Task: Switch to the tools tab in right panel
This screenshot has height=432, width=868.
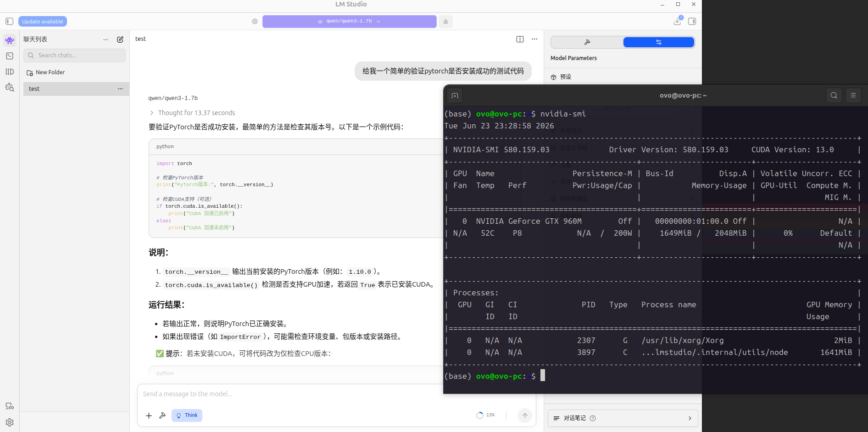Action: [x=587, y=42]
